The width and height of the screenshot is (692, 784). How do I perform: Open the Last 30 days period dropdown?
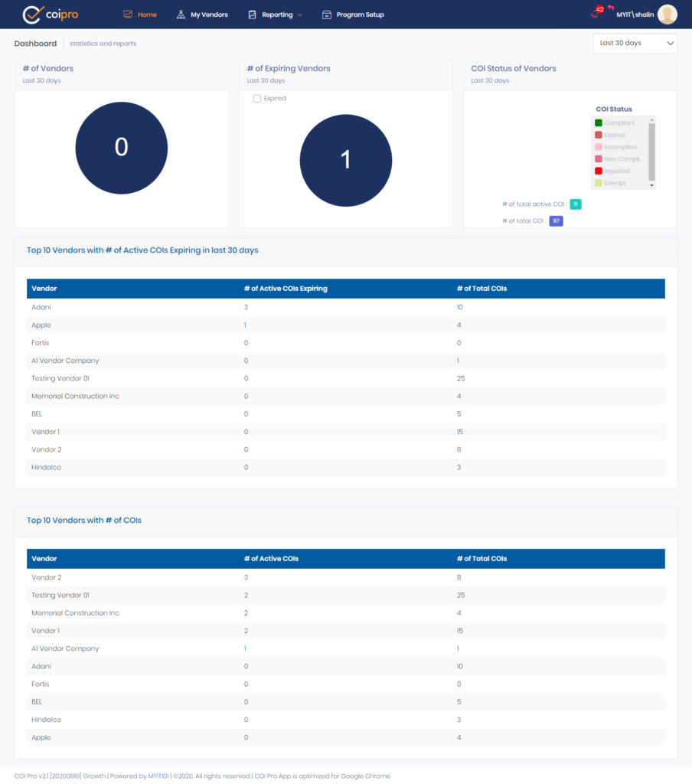click(x=635, y=44)
